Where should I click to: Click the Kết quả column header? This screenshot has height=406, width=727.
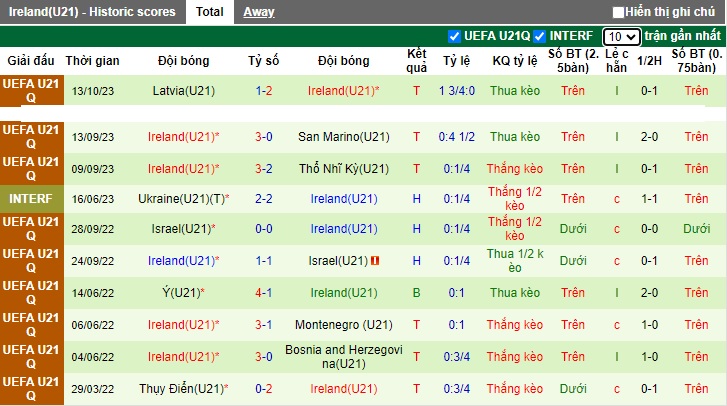pos(416,61)
